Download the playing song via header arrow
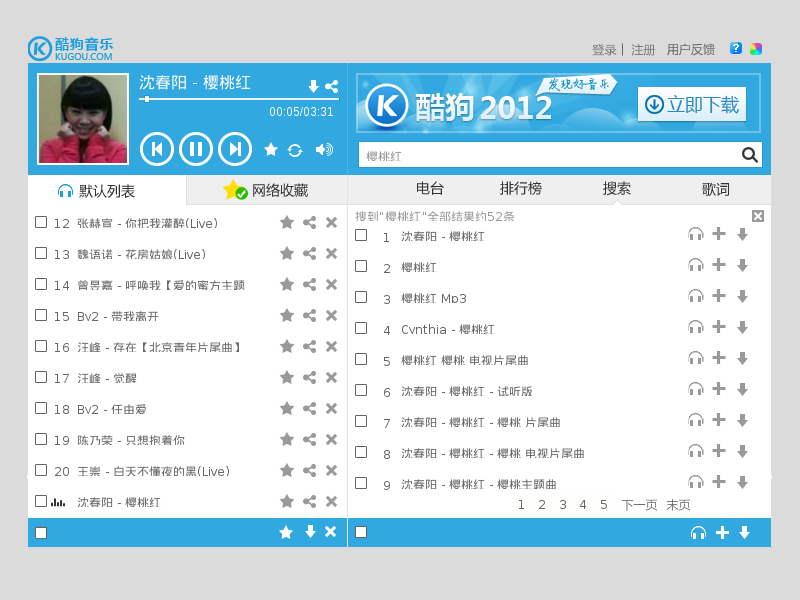The height and width of the screenshot is (600, 800). [314, 86]
